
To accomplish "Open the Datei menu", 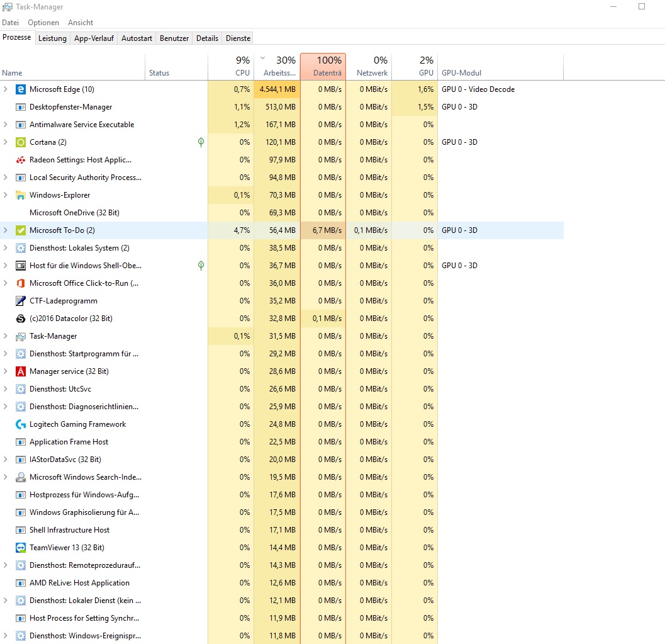I will click(x=10, y=22).
